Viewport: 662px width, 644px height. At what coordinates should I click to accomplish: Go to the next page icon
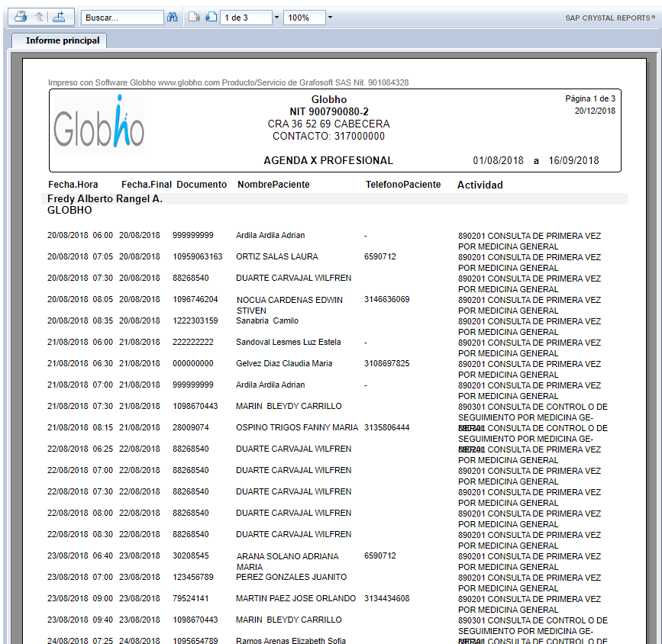coord(211,17)
